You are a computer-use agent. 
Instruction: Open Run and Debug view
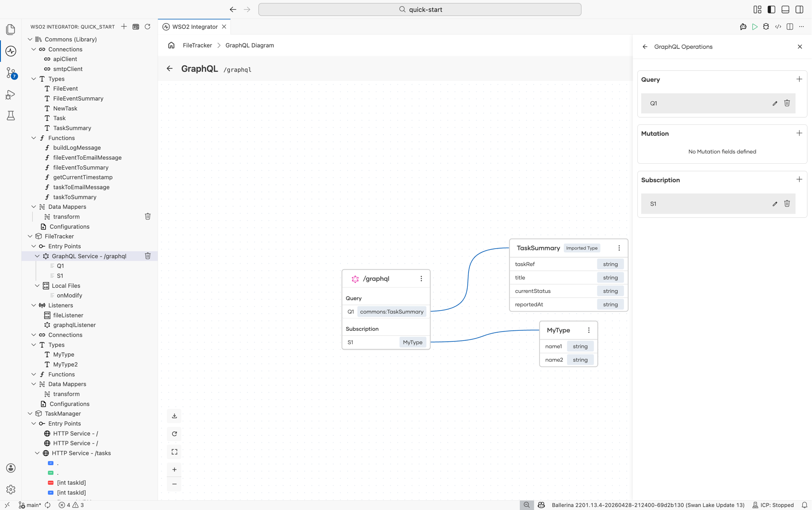tap(11, 95)
